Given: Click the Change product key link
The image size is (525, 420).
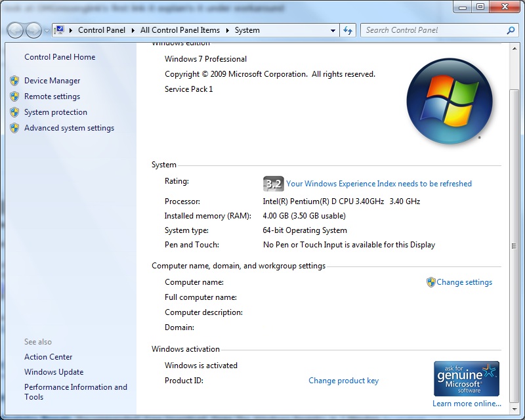Looking at the screenshot, I should (343, 381).
